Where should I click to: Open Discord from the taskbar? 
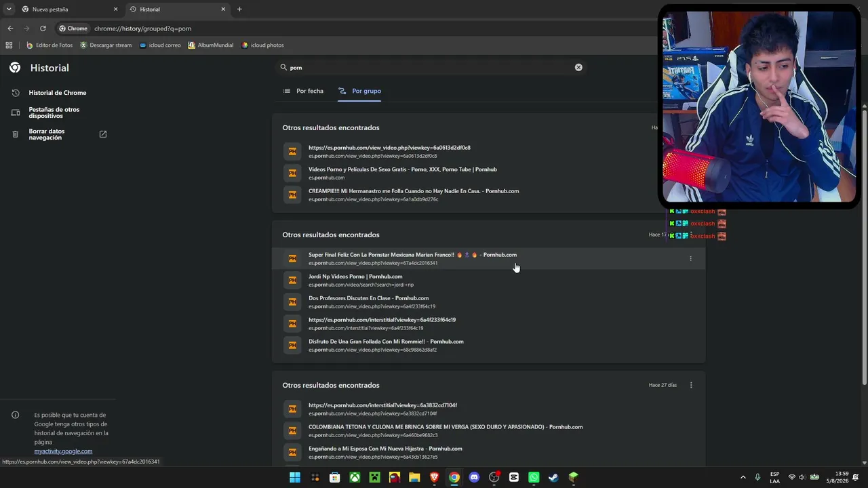click(x=474, y=477)
